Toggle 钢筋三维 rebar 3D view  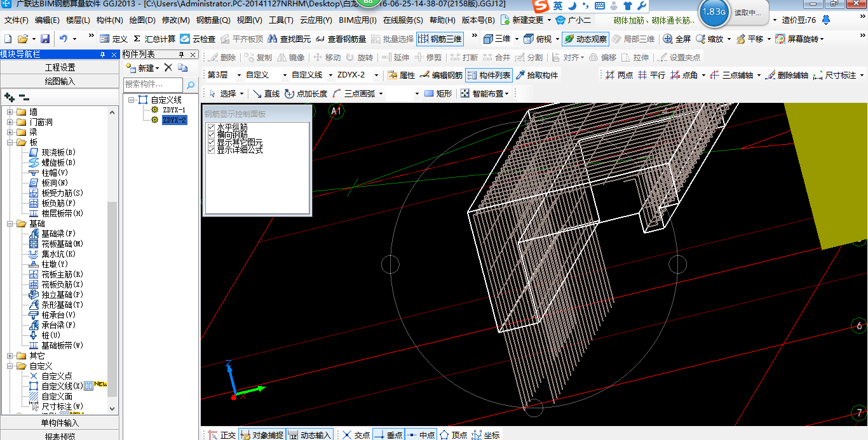tap(440, 39)
